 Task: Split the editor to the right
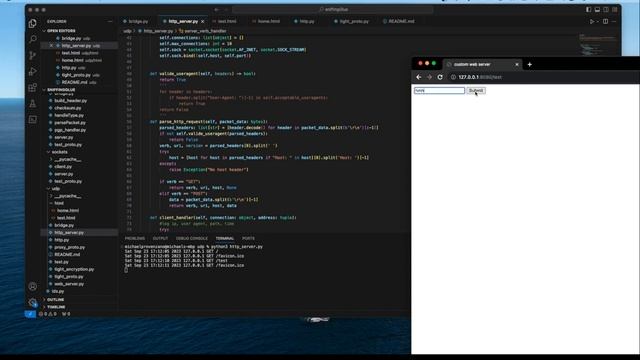click(605, 21)
